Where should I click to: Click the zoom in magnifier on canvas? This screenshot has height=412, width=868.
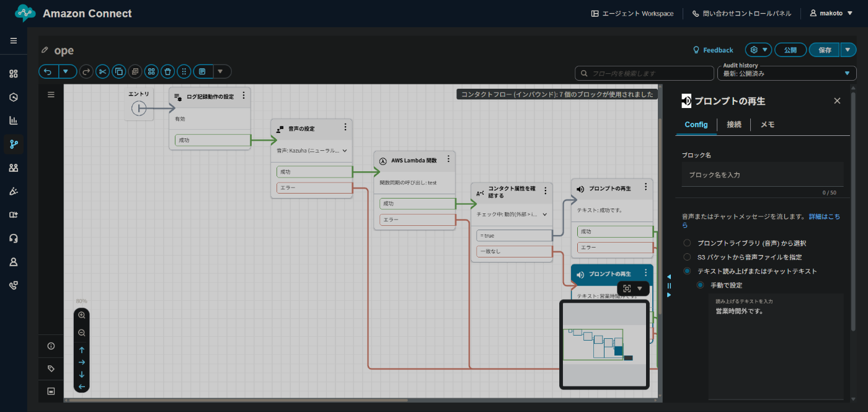82,315
